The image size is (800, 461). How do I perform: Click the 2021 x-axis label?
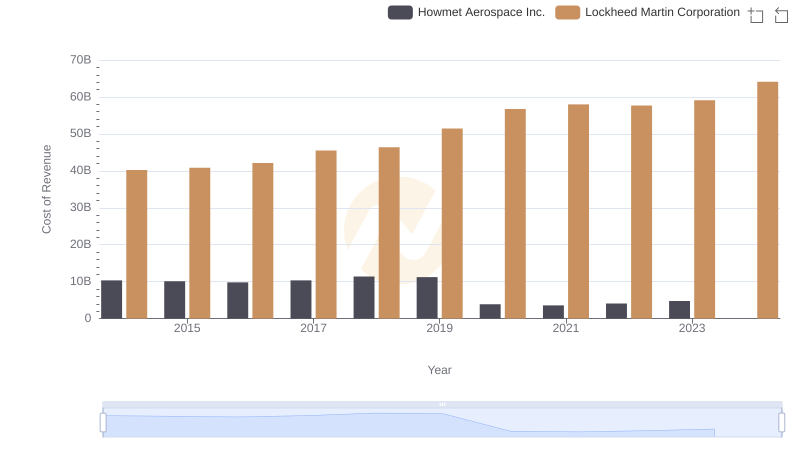click(x=566, y=328)
